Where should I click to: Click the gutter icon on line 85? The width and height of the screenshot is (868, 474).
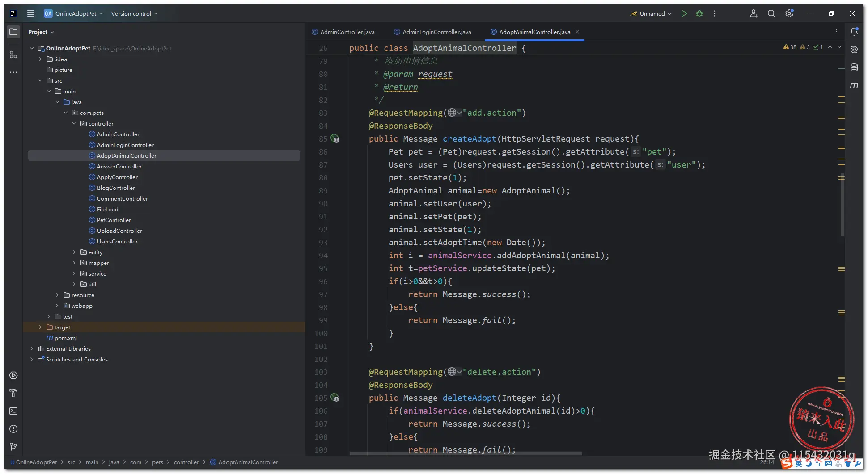[335, 138]
